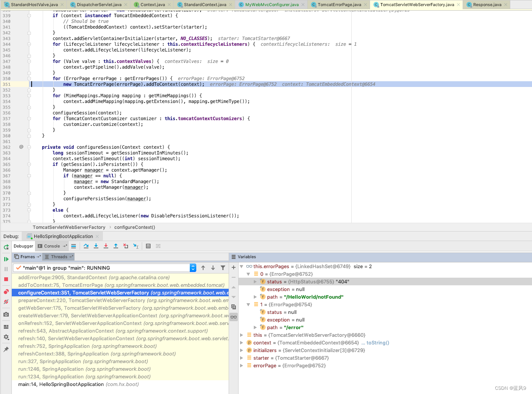This screenshot has height=394, width=532.
Task: Select the Threads tab
Action: click(x=59, y=257)
